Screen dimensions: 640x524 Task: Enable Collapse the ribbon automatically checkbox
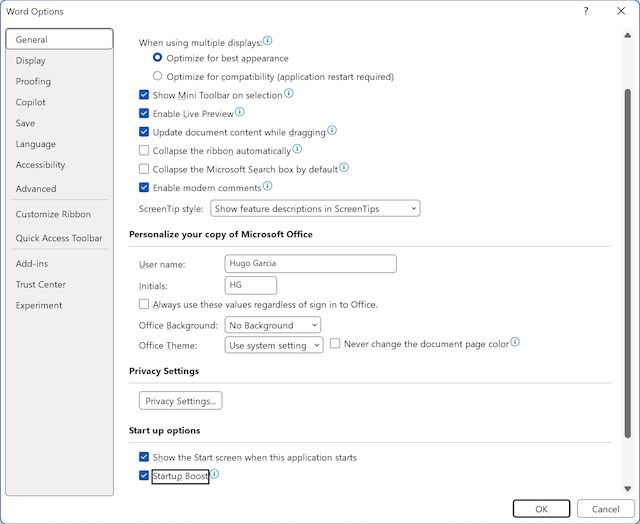pyautogui.click(x=144, y=151)
